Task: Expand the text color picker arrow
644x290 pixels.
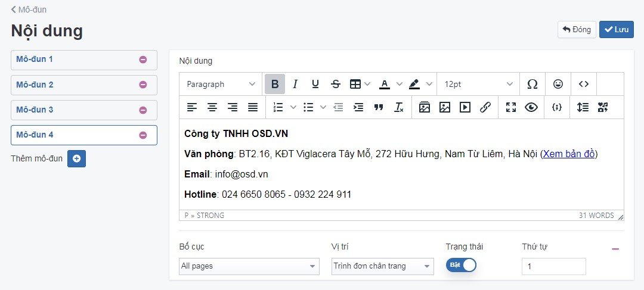Action: pyautogui.click(x=399, y=84)
